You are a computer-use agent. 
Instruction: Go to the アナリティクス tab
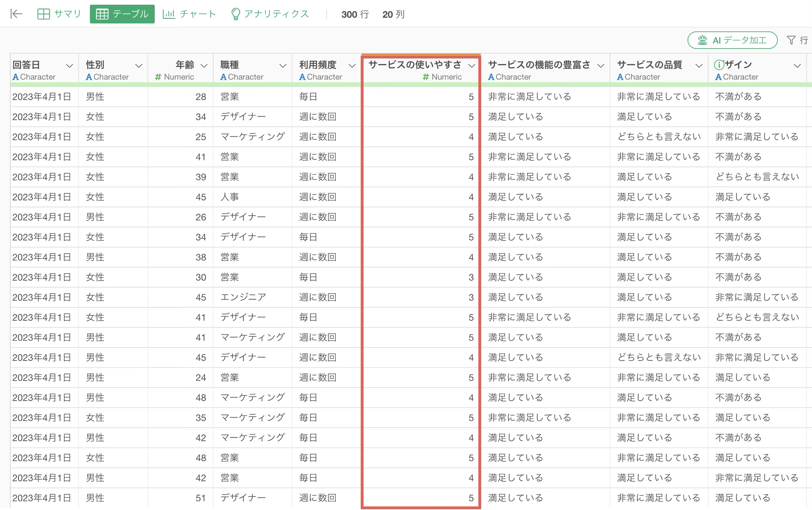click(270, 14)
